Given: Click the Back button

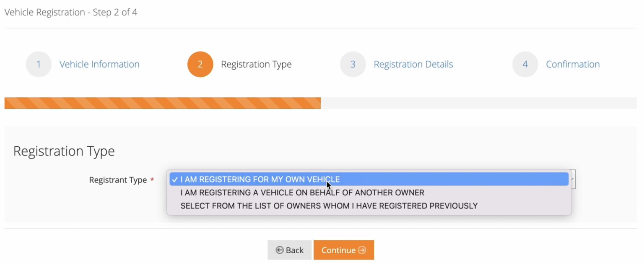Looking at the screenshot, I should click(x=289, y=250).
